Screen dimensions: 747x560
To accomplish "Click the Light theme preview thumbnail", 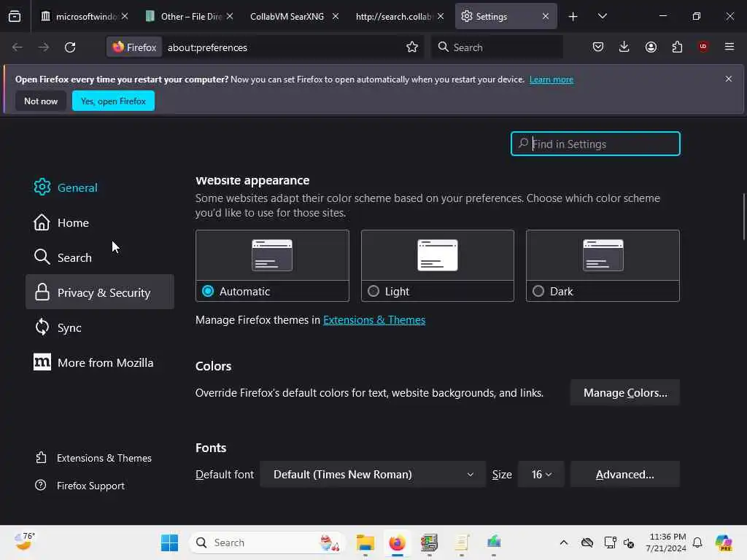I will pos(438,255).
